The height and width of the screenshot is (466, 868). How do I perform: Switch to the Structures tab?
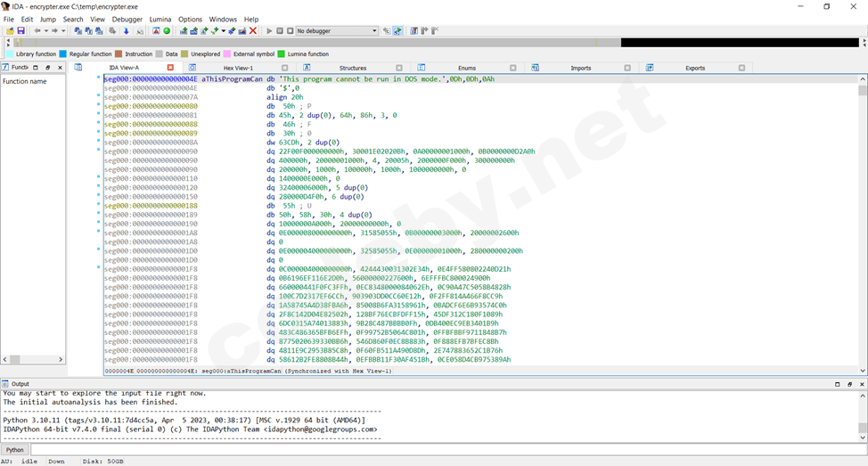(353, 68)
